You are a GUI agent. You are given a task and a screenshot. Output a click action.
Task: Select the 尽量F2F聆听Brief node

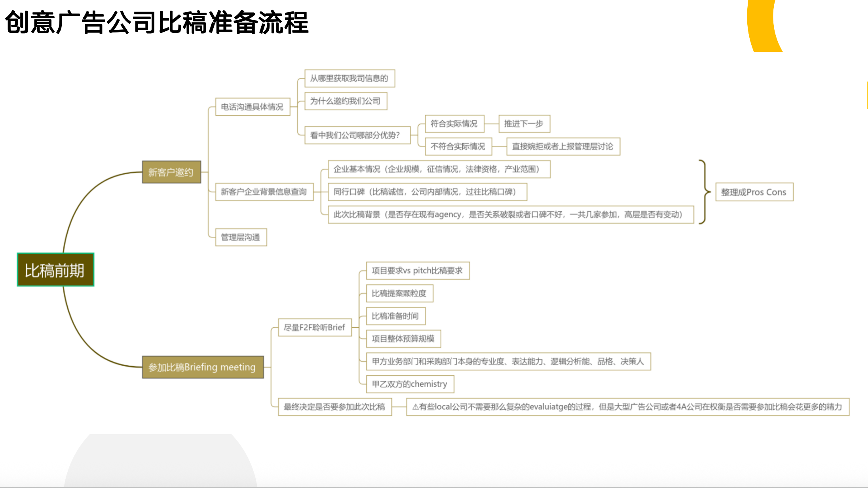coord(315,327)
